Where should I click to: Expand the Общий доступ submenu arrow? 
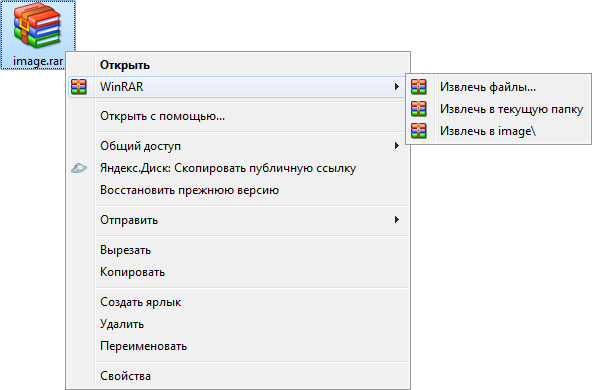pyautogui.click(x=396, y=146)
